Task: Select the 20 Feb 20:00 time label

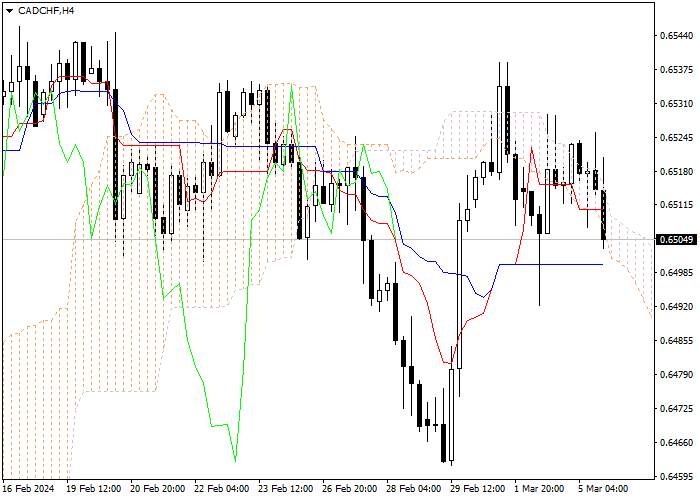Action: pyautogui.click(x=158, y=489)
